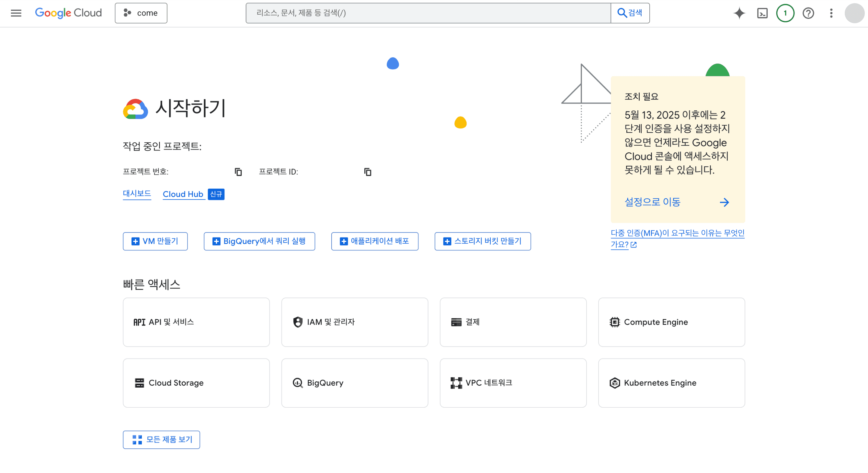This screenshot has height=473, width=868.
Task: Click the 검색 search button
Action: click(x=630, y=13)
